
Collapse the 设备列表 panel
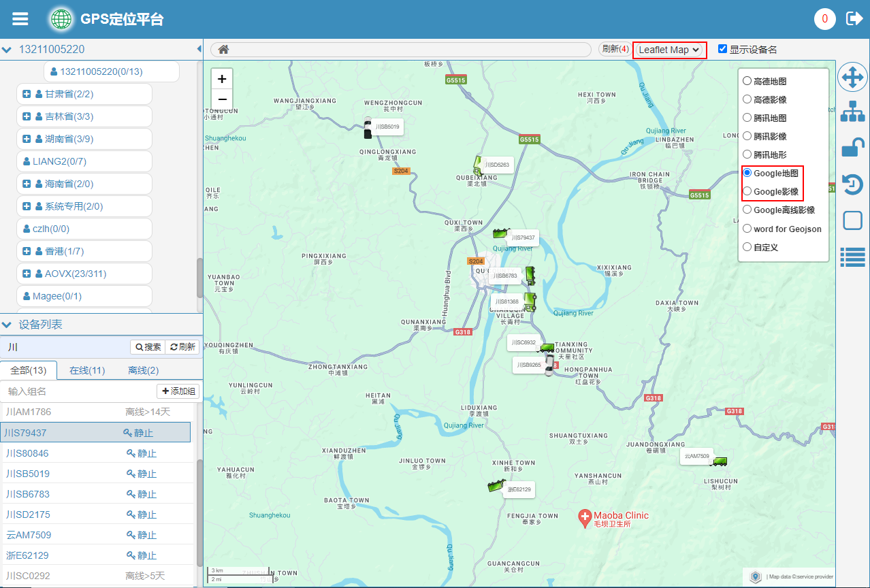[7, 325]
